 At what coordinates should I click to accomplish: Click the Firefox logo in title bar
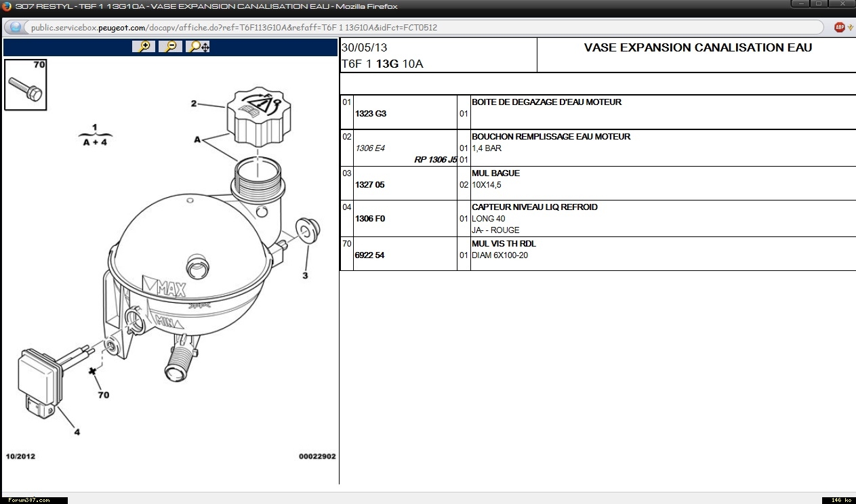coord(7,6)
